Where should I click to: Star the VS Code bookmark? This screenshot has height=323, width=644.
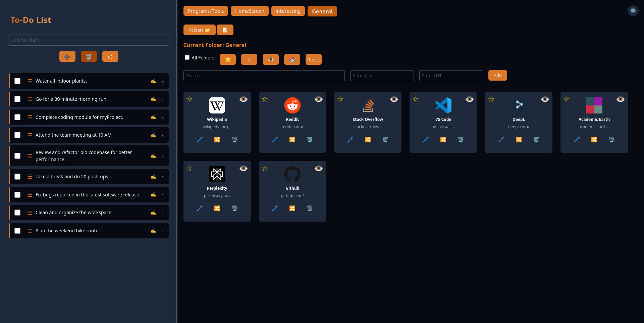click(x=416, y=99)
